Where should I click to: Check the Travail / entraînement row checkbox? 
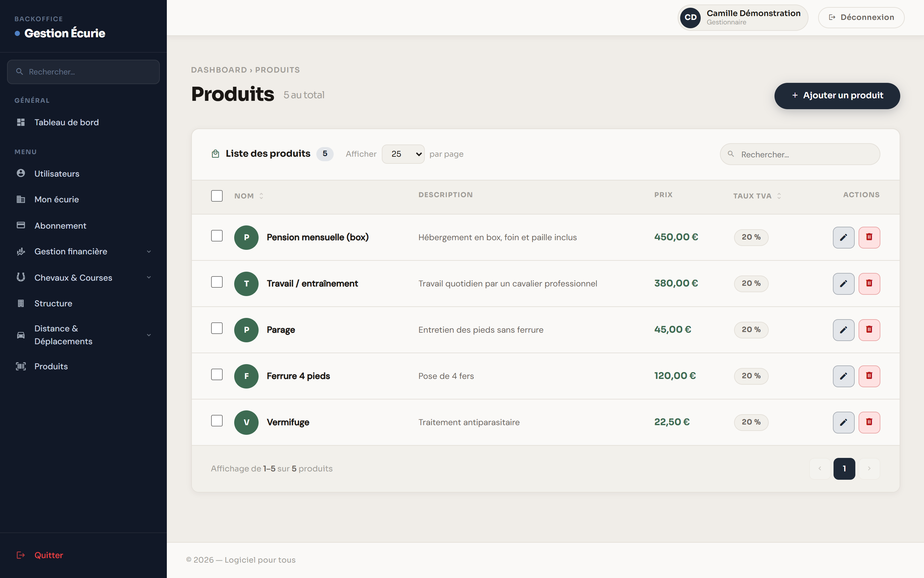tap(217, 282)
